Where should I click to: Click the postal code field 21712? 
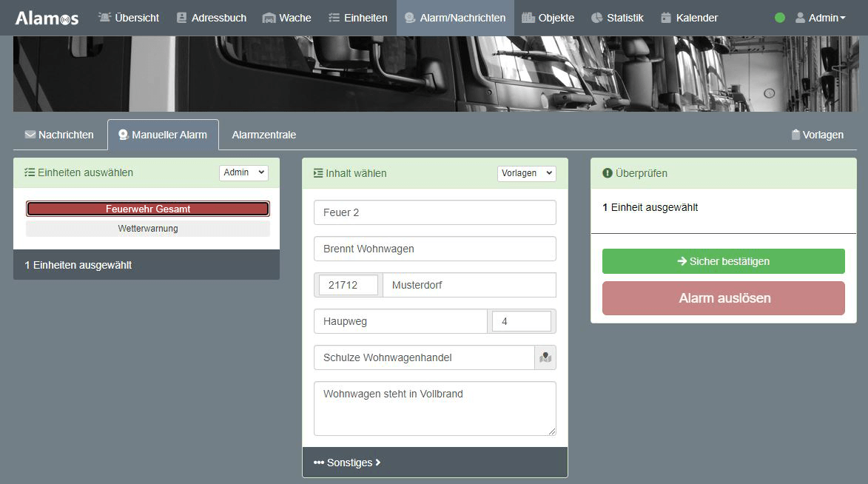click(x=349, y=285)
